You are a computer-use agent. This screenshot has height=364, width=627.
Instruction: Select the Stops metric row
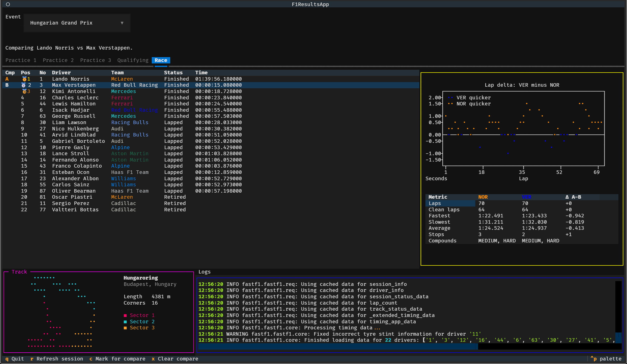pyautogui.click(x=522, y=234)
